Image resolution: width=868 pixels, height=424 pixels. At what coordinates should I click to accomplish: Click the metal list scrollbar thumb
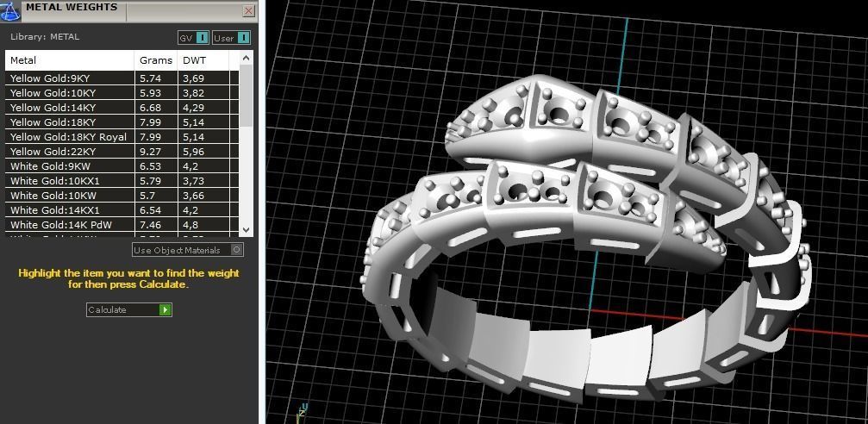click(x=247, y=95)
